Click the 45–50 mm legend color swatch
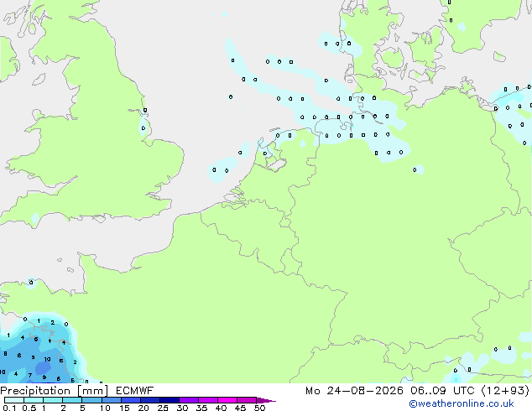This screenshot has height=411, width=532. 247,400
